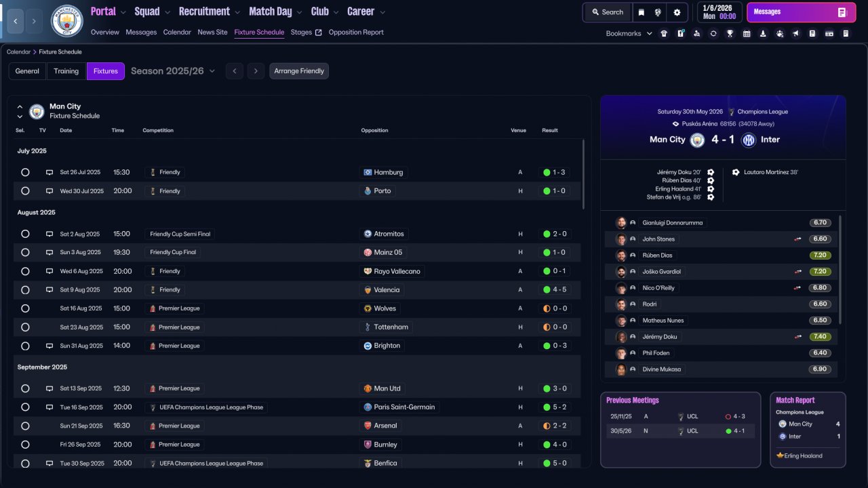Click John Stones' substitution arrow icon
This screenshot has width=868, height=488.
pyautogui.click(x=797, y=239)
